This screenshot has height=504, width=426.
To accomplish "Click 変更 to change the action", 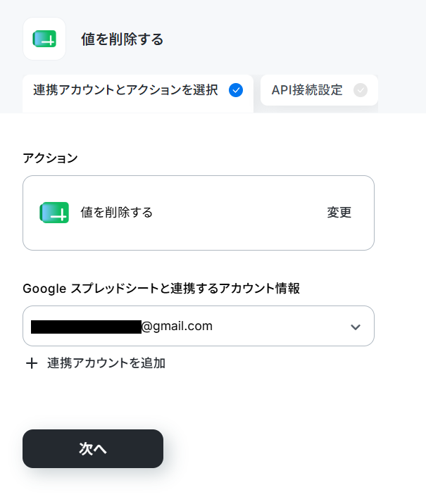I will (x=339, y=213).
